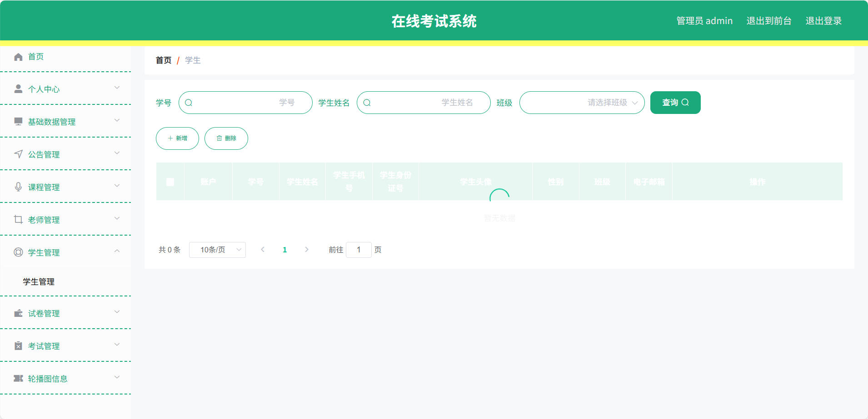
Task: Click 首页 in breadcrumb
Action: click(x=164, y=60)
